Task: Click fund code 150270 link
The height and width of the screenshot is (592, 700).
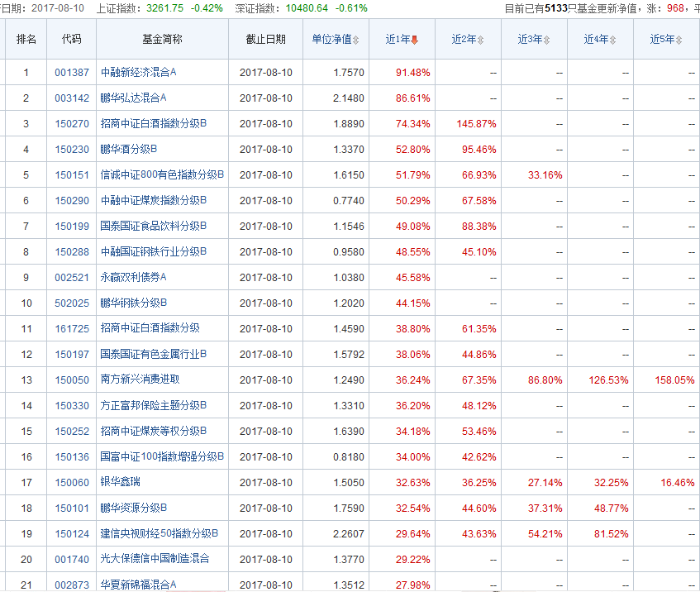Action: click(71, 123)
